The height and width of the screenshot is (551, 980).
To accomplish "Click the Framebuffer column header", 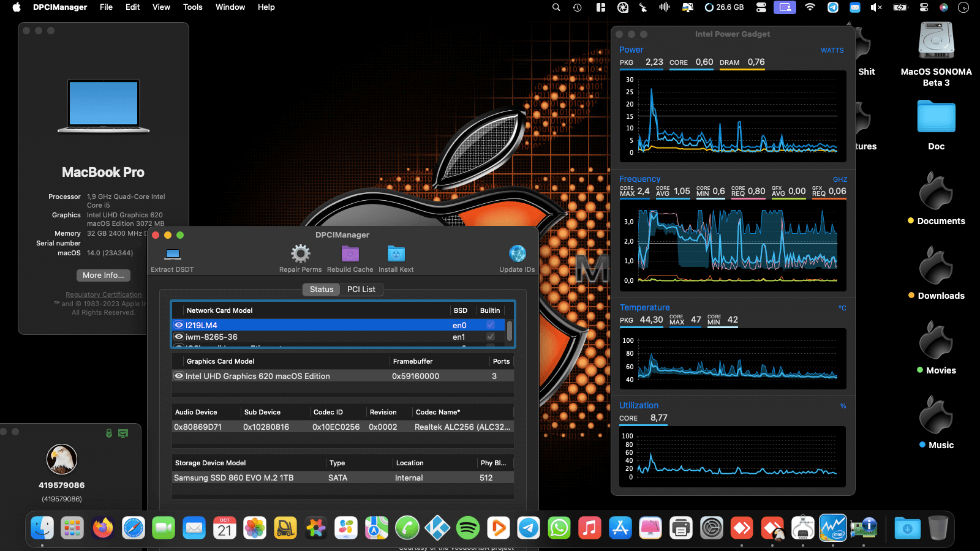I will click(413, 361).
